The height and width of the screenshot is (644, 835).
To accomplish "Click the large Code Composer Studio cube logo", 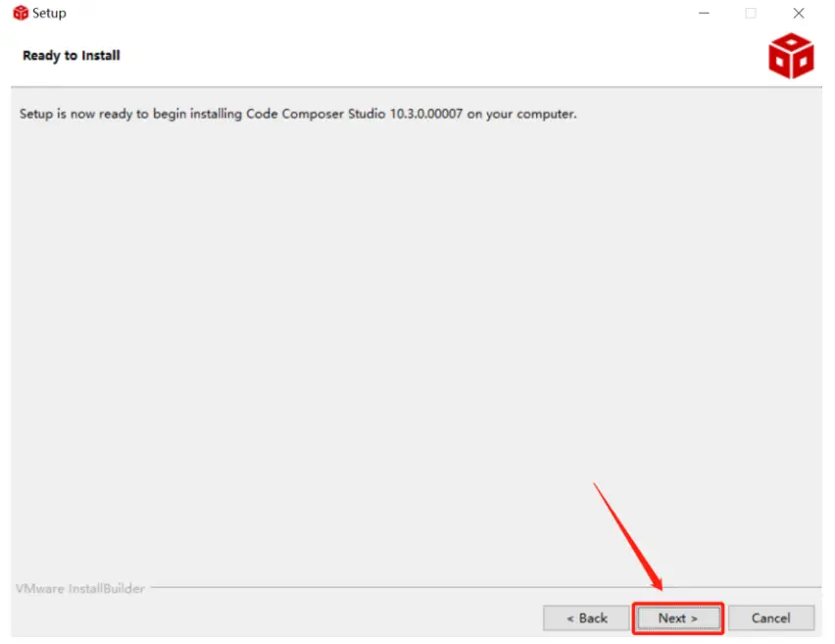I will (791, 56).
